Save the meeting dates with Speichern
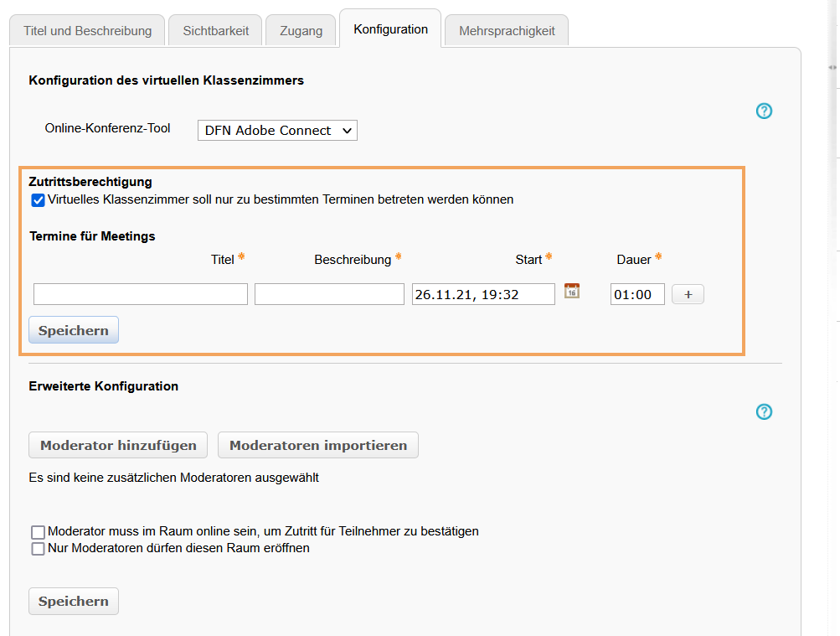Viewport: 840px width, 636px height. click(73, 329)
